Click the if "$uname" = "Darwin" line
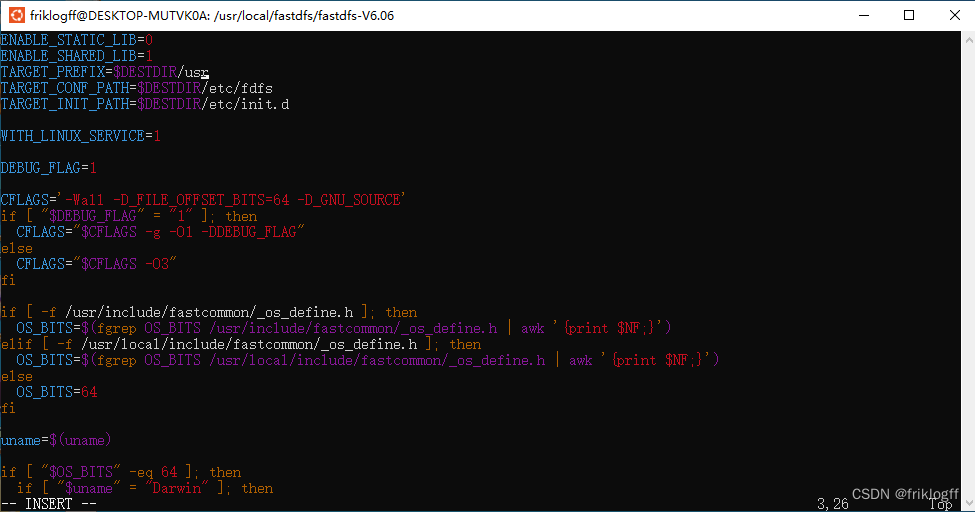Screen dimensions: 975x512 (145, 488)
